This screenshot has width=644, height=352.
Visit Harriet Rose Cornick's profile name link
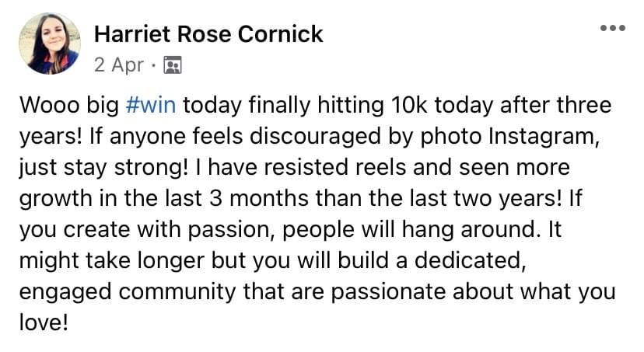tap(208, 33)
